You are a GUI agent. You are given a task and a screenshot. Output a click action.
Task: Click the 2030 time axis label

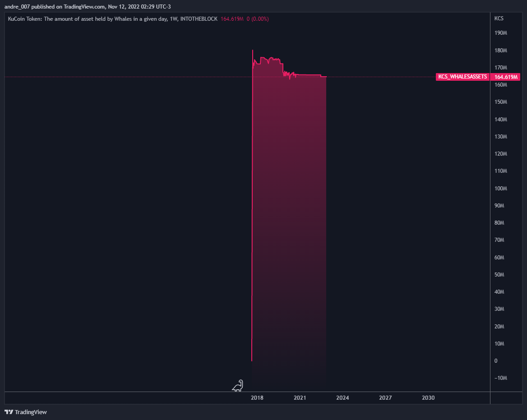tap(428, 397)
